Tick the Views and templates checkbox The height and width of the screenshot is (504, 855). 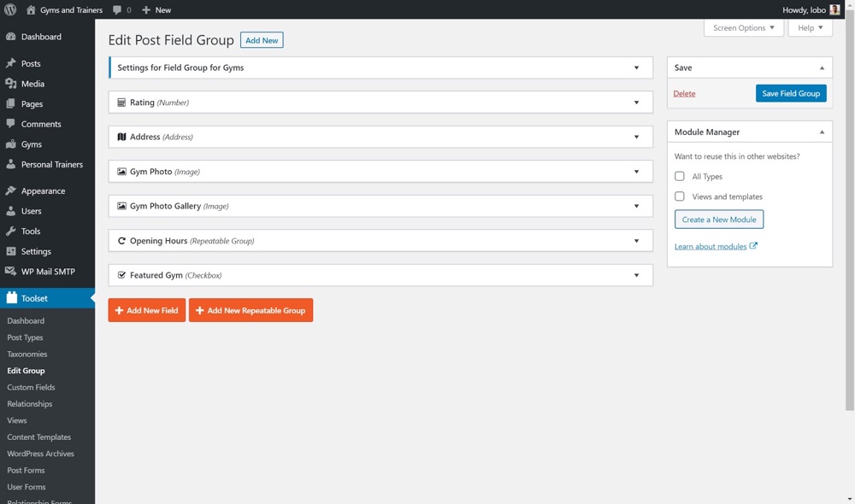coord(680,196)
